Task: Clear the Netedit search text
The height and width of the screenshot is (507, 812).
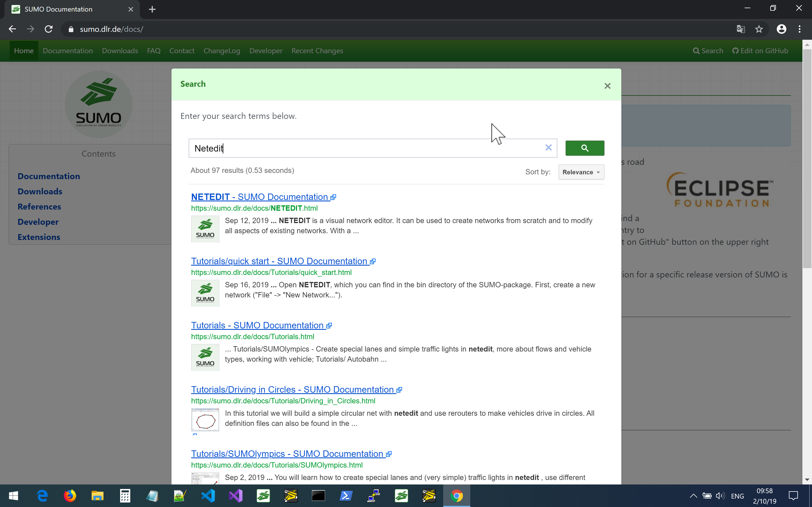Action: coord(548,148)
